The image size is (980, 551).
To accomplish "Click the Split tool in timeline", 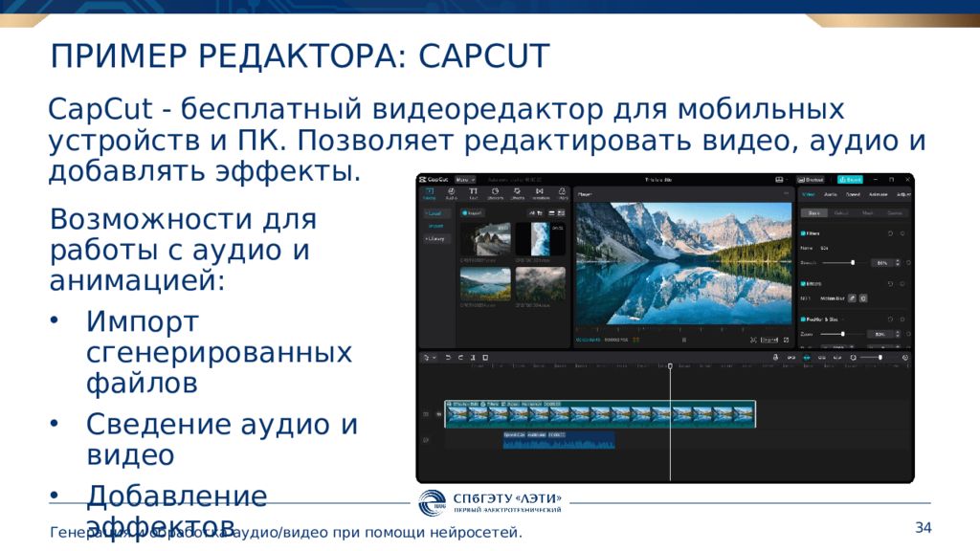I will tap(473, 358).
